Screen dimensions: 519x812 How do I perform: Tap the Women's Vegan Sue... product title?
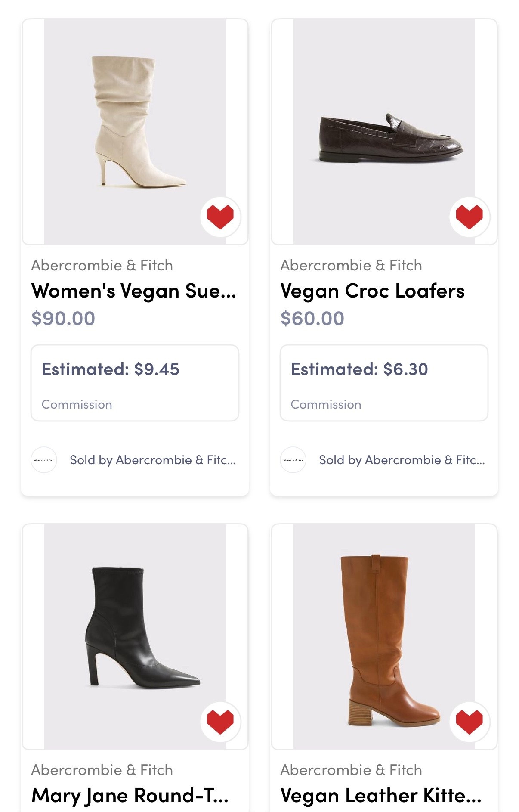click(134, 291)
